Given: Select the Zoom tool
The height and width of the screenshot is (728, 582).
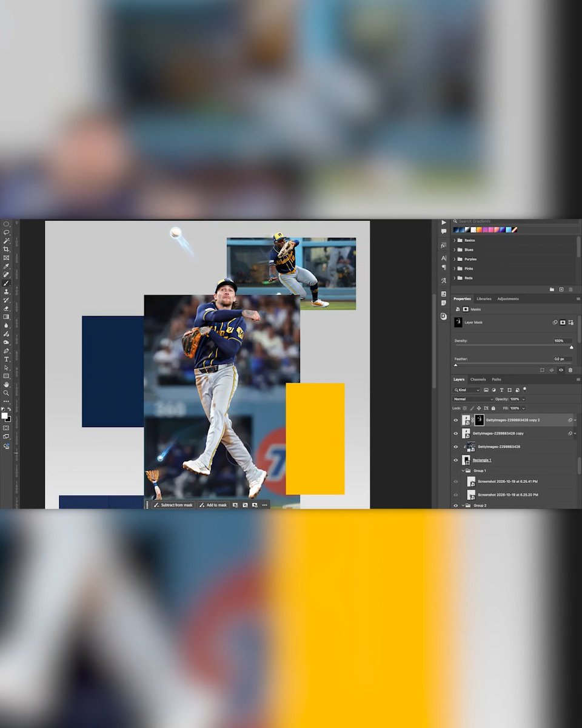Looking at the screenshot, I should [6, 393].
